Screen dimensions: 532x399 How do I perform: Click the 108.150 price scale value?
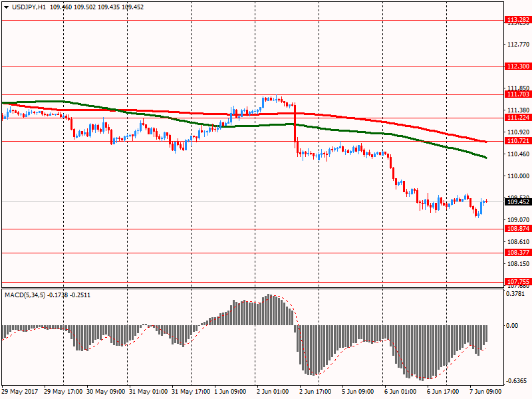518,264
